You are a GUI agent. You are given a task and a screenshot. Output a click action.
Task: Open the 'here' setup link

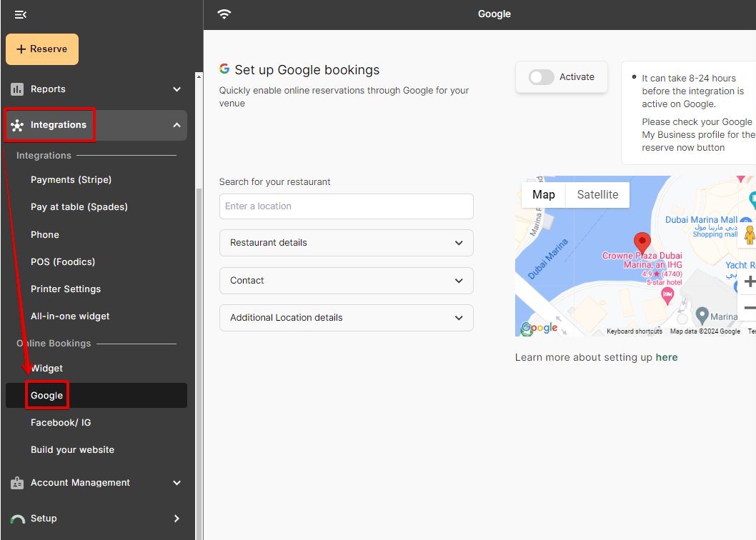667,356
